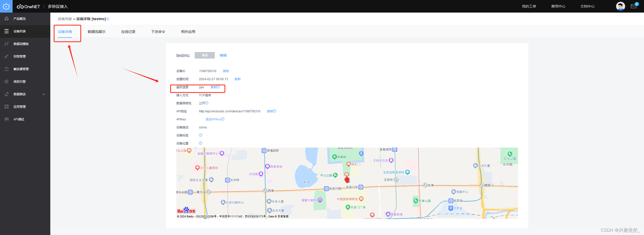Open 触发器管理 in sidebar
Viewport: 644px width, 235px height.
(21, 69)
